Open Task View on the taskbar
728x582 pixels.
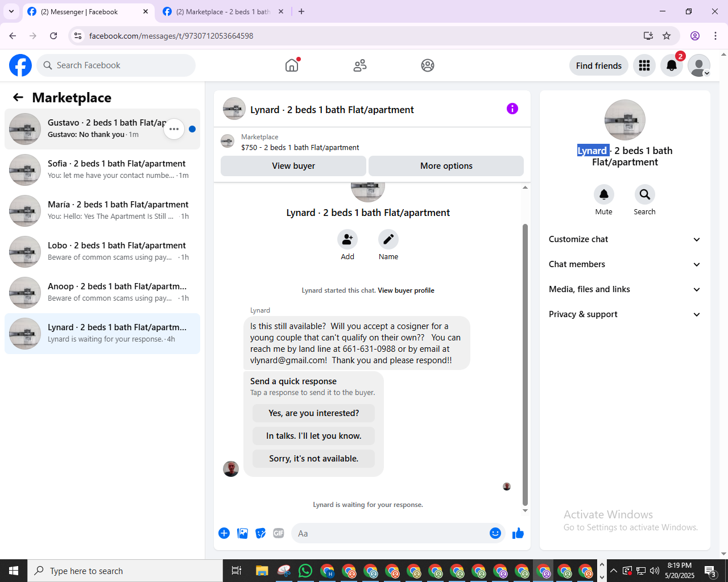[x=237, y=571]
